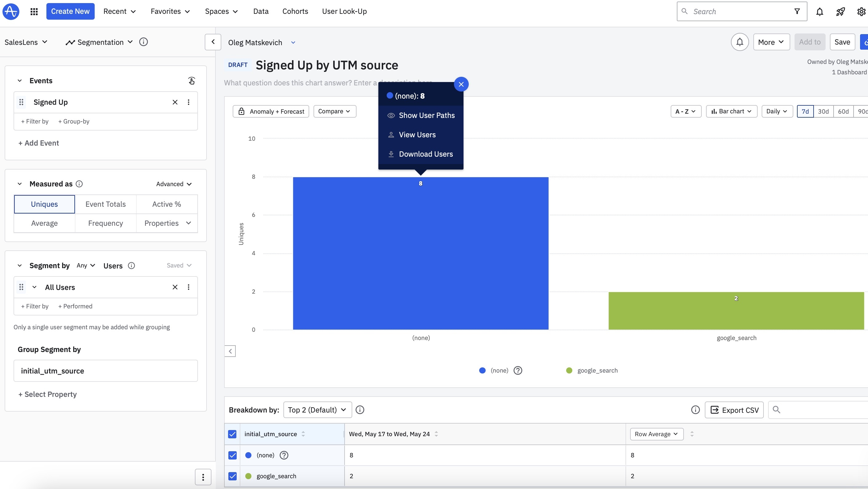Close the bar tooltip popup
Screen dimensions: 868x489
[x=461, y=84]
